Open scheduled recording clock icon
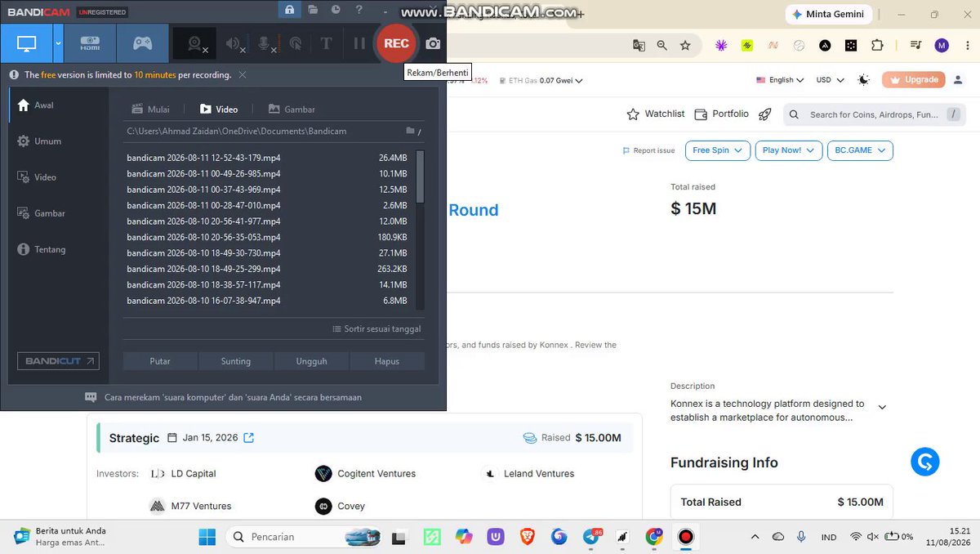This screenshot has height=554, width=980. tap(336, 10)
